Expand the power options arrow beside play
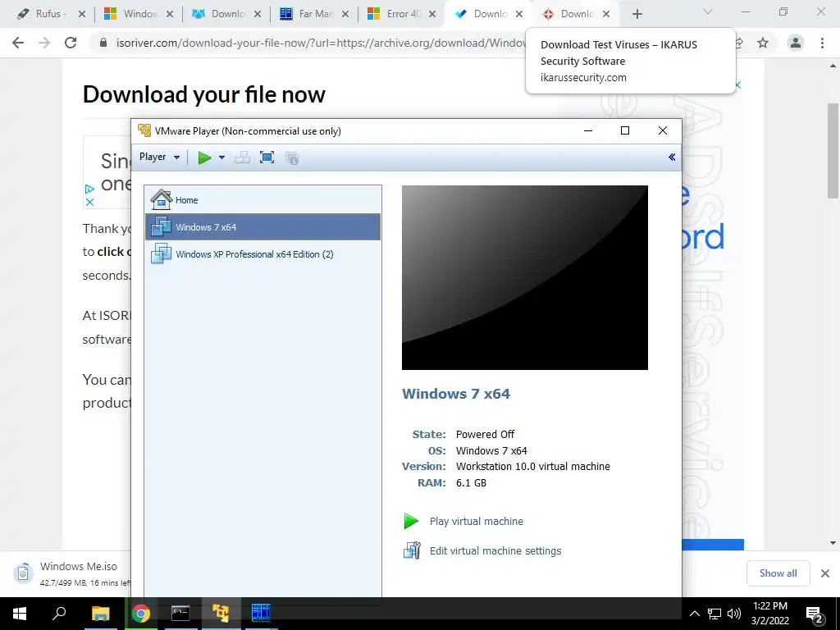Image resolution: width=840 pixels, height=630 pixels. [221, 157]
